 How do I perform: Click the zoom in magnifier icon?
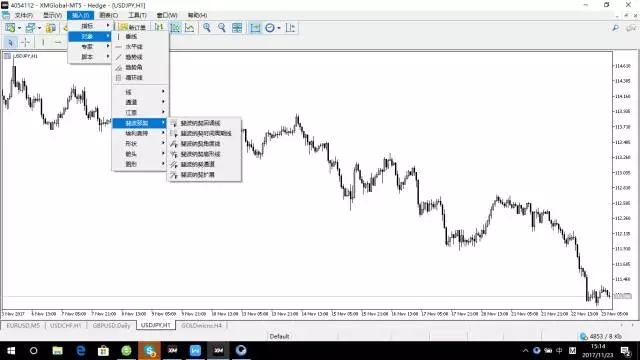point(207,27)
